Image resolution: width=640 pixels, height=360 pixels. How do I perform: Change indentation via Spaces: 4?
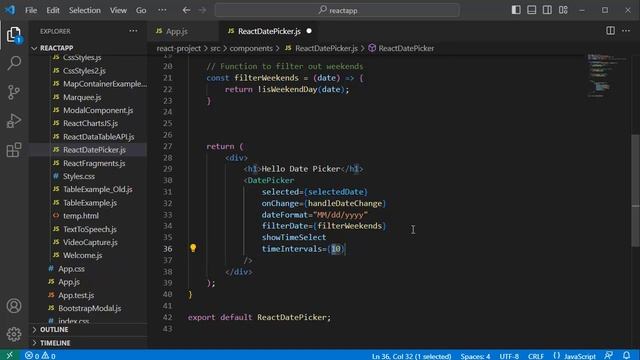(475, 356)
